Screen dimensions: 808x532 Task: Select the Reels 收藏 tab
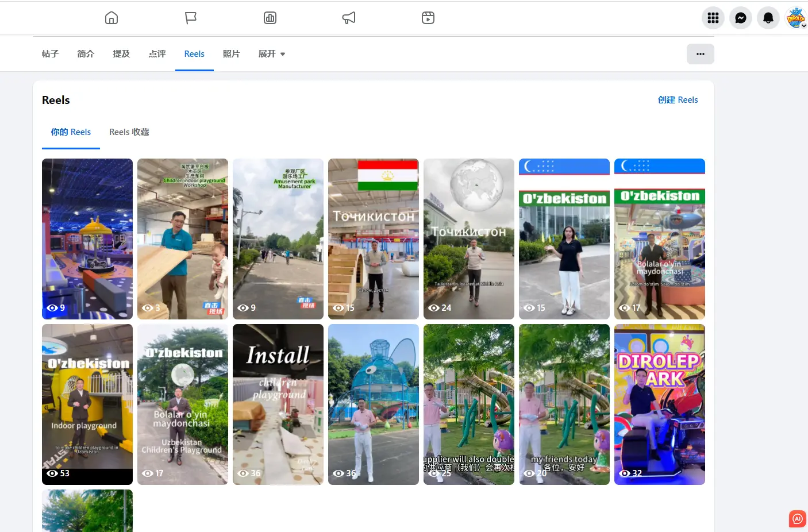129,132
